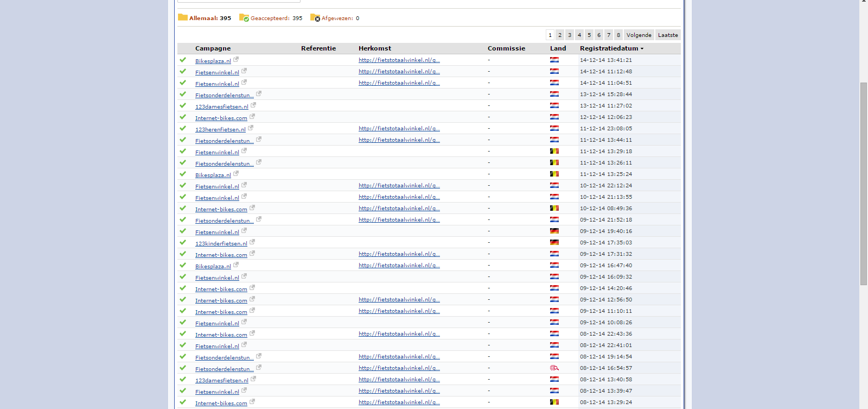Sort by the Land column header
This screenshot has height=409, width=868.
tap(558, 48)
